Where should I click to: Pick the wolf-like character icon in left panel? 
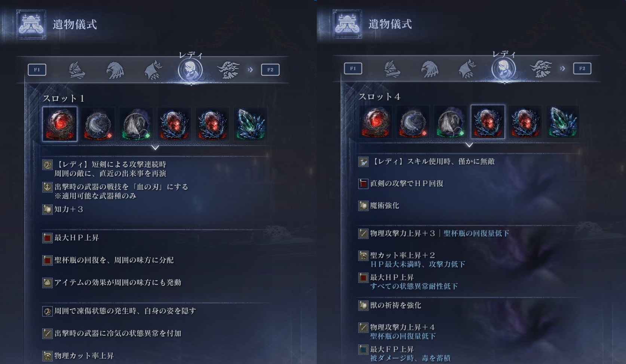[x=153, y=70]
